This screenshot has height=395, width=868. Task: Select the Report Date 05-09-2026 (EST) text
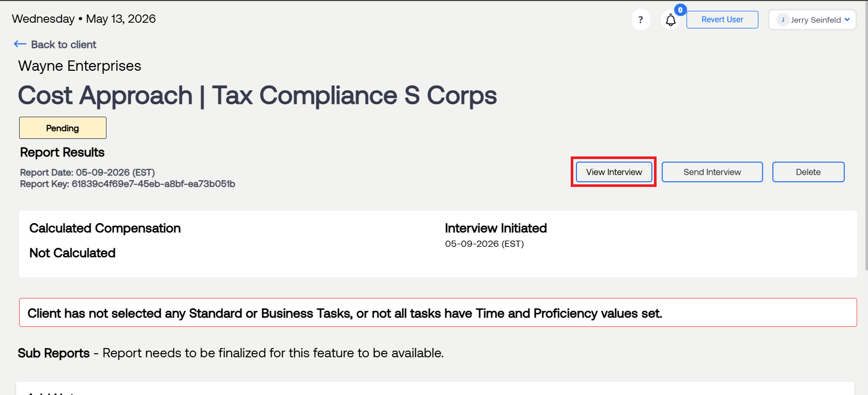[87, 172]
